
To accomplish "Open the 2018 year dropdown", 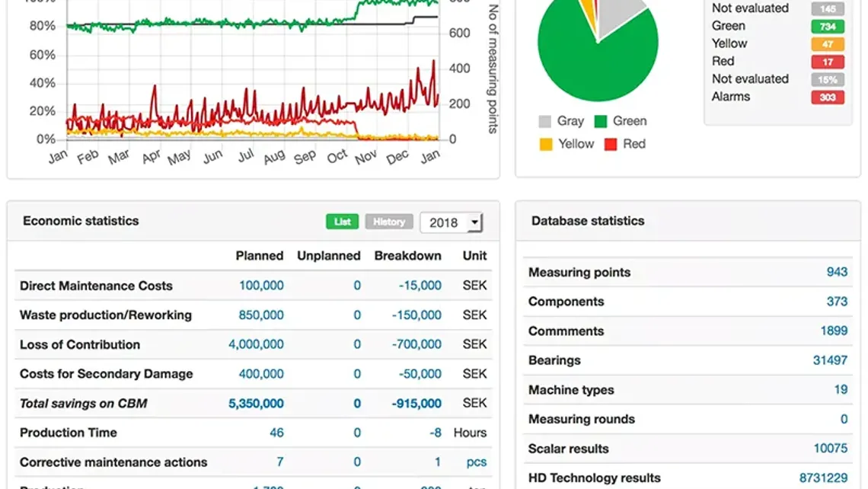I will click(x=452, y=222).
